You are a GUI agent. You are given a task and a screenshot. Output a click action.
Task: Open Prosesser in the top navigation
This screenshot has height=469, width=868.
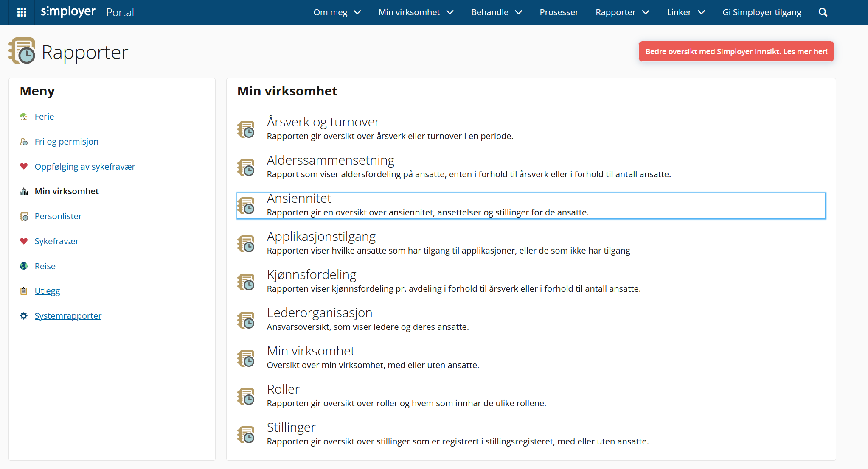coord(559,12)
